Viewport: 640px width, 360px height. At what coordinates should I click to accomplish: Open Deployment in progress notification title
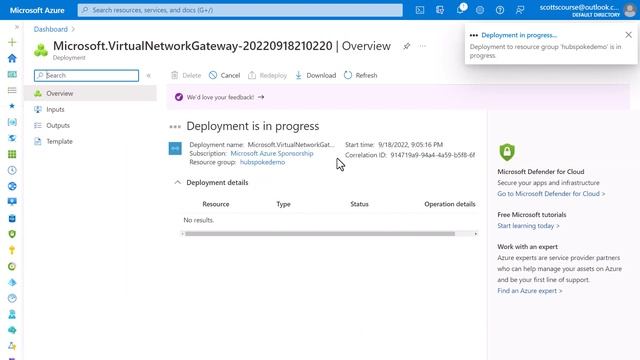pyautogui.click(x=519, y=35)
